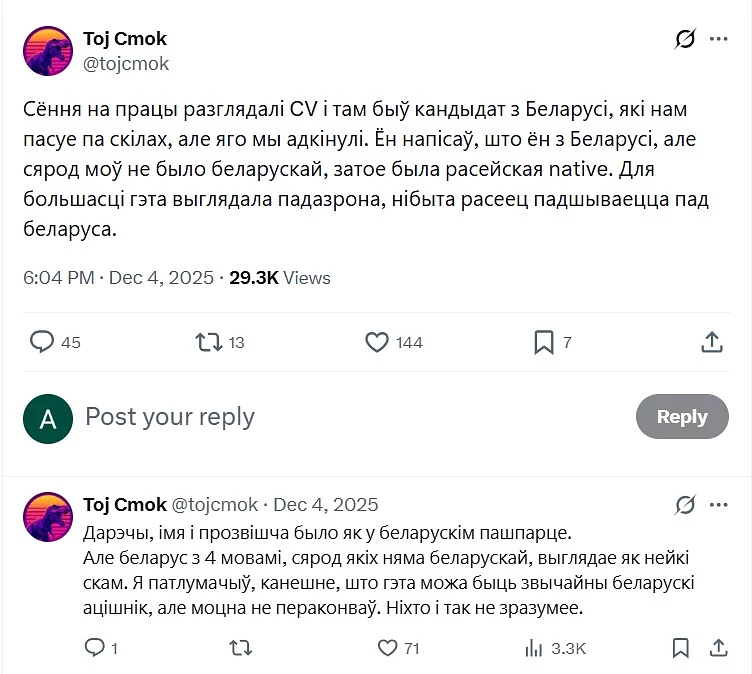
Task: Share the reply post
Action: tap(718, 648)
